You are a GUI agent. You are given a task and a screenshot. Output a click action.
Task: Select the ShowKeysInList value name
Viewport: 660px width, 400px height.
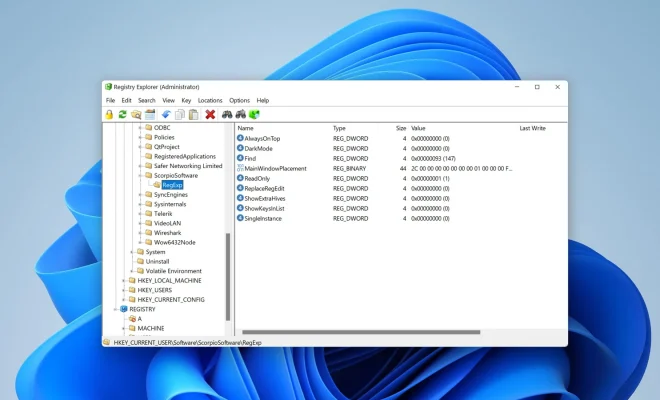pyautogui.click(x=264, y=208)
